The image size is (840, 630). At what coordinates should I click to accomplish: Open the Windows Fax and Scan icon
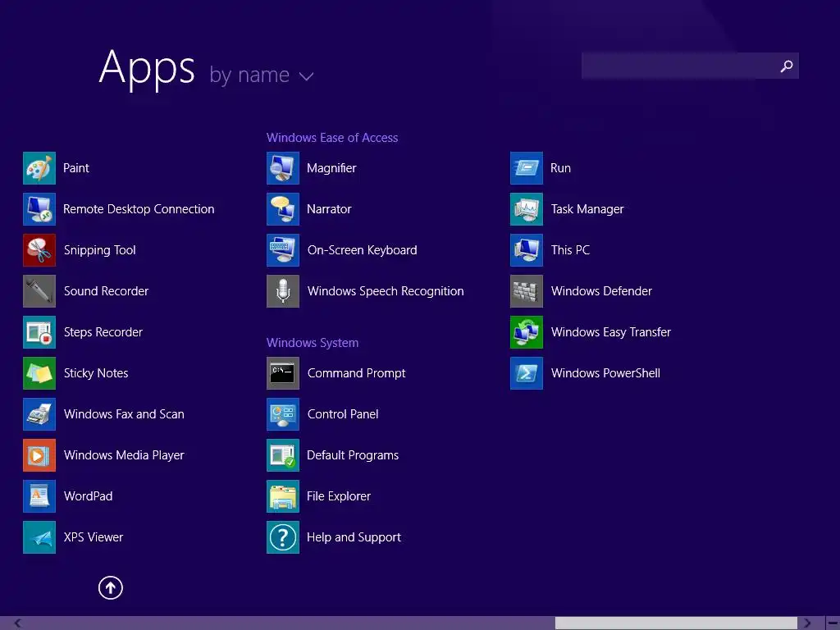[39, 414]
